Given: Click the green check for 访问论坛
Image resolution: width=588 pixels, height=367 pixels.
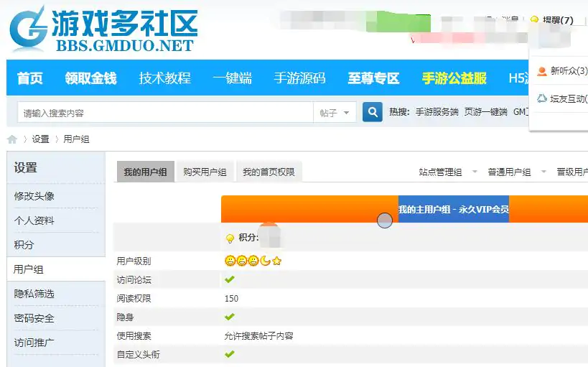Looking at the screenshot, I should pyautogui.click(x=230, y=279).
